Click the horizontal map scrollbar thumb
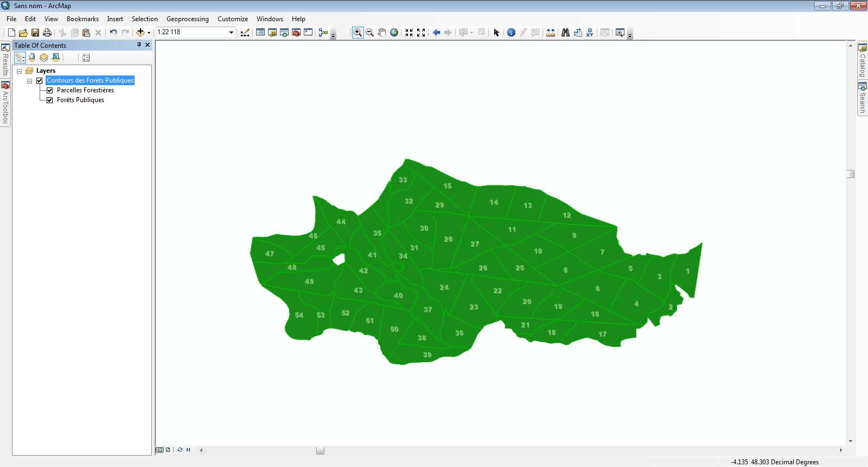868x467 pixels. [320, 450]
